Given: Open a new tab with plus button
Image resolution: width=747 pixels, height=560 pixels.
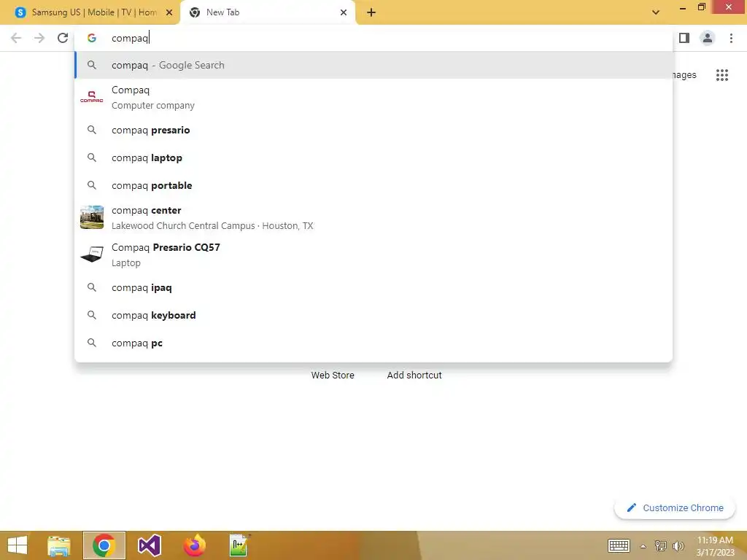Looking at the screenshot, I should tap(371, 12).
